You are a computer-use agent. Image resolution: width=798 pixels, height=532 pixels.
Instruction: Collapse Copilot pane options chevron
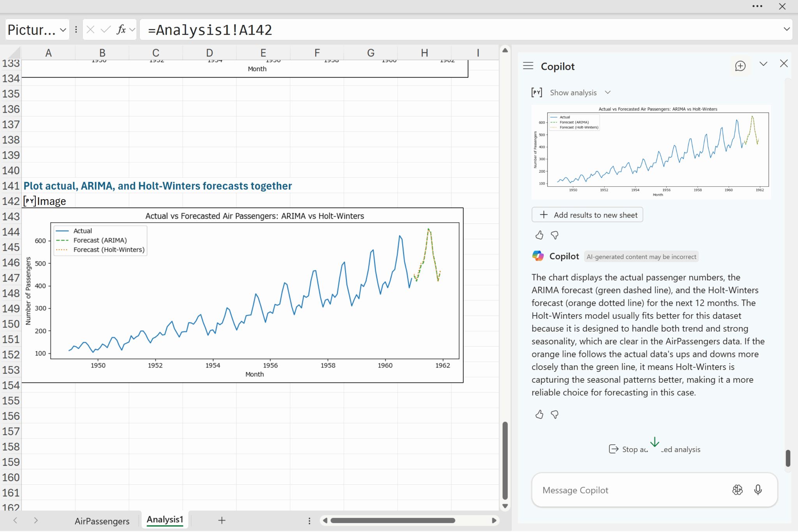(x=763, y=64)
